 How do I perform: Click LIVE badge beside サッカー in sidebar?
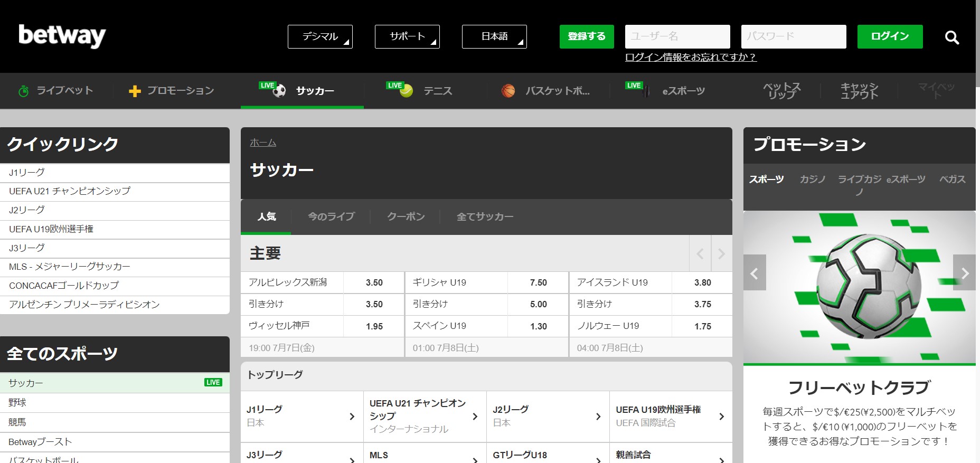213,383
